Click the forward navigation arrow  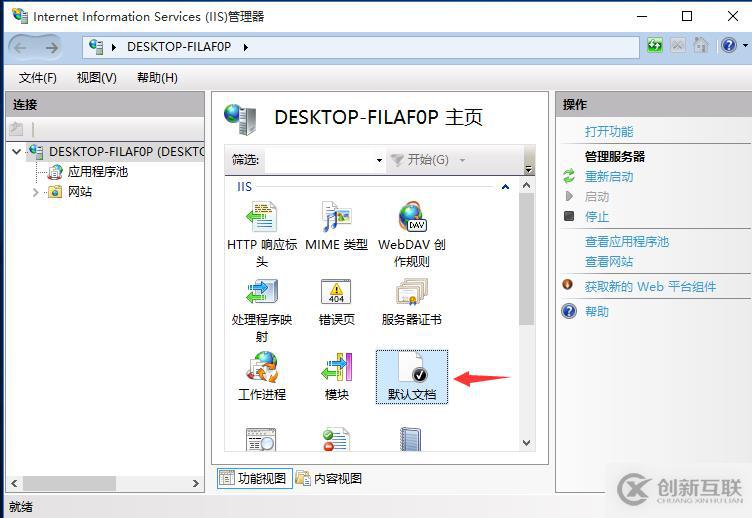tap(51, 47)
